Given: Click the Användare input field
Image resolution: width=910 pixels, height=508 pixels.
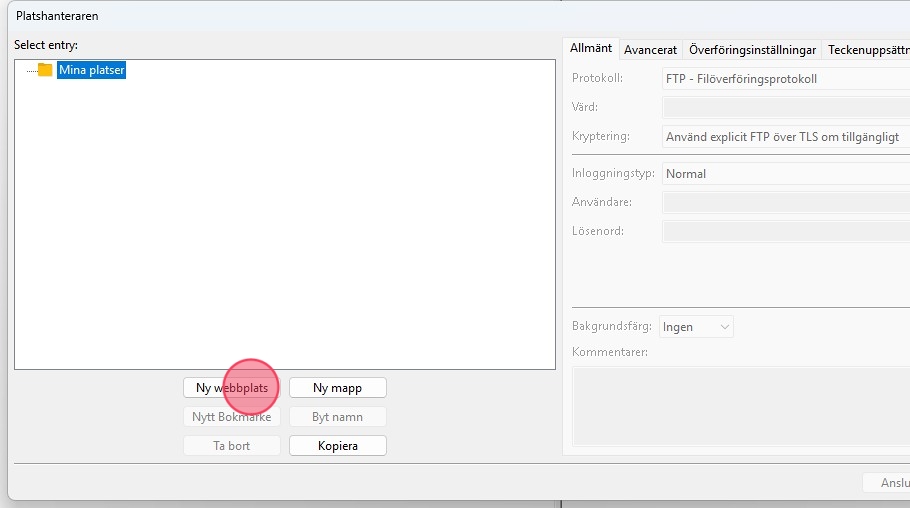Looking at the screenshot, I should (x=786, y=203).
